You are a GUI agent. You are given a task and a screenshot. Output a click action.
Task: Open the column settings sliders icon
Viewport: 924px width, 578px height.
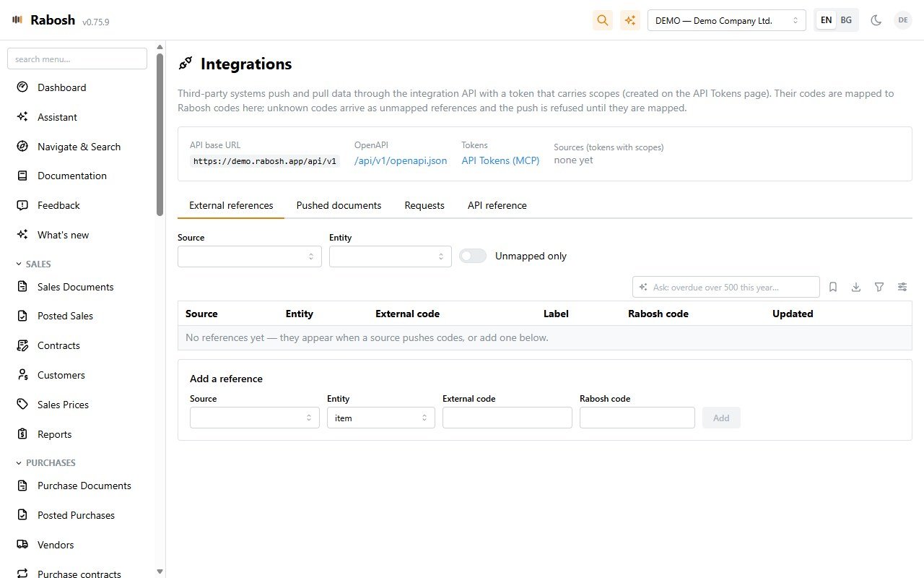pos(902,287)
